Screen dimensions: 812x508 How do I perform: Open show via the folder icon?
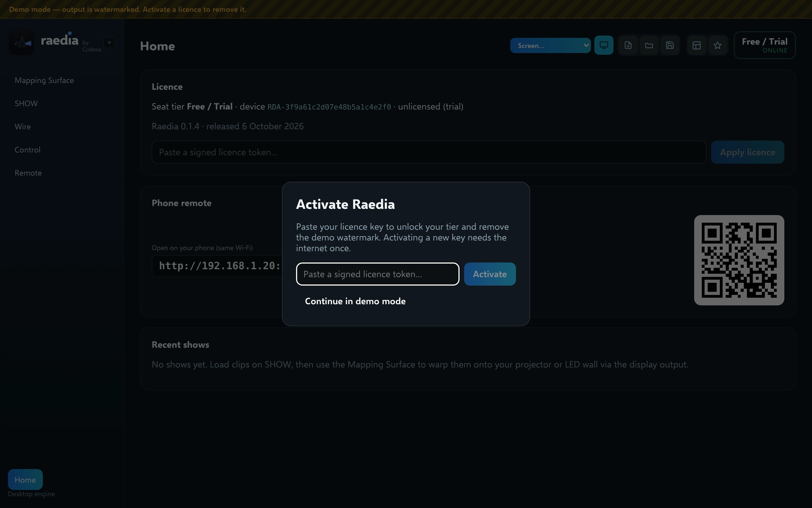(649, 45)
